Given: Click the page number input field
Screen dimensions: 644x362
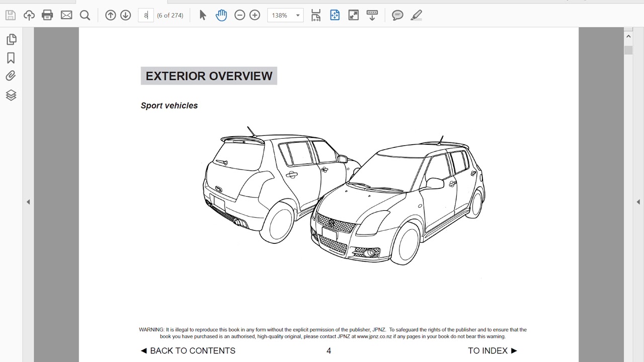Looking at the screenshot, I should click(x=145, y=15).
